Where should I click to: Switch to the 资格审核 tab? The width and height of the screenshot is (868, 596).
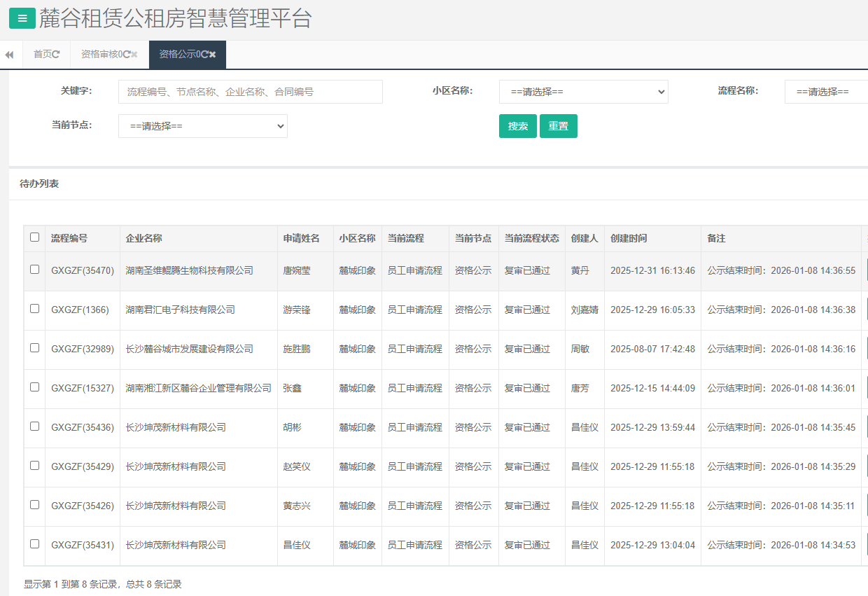105,54
